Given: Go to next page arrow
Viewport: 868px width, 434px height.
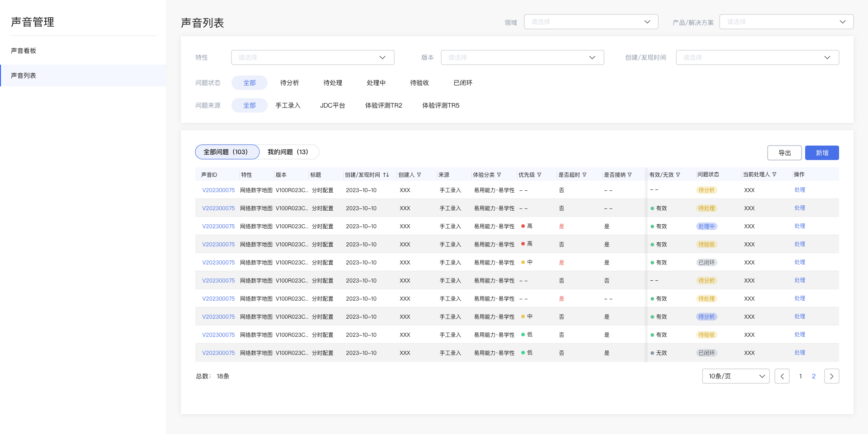Looking at the screenshot, I should point(832,376).
